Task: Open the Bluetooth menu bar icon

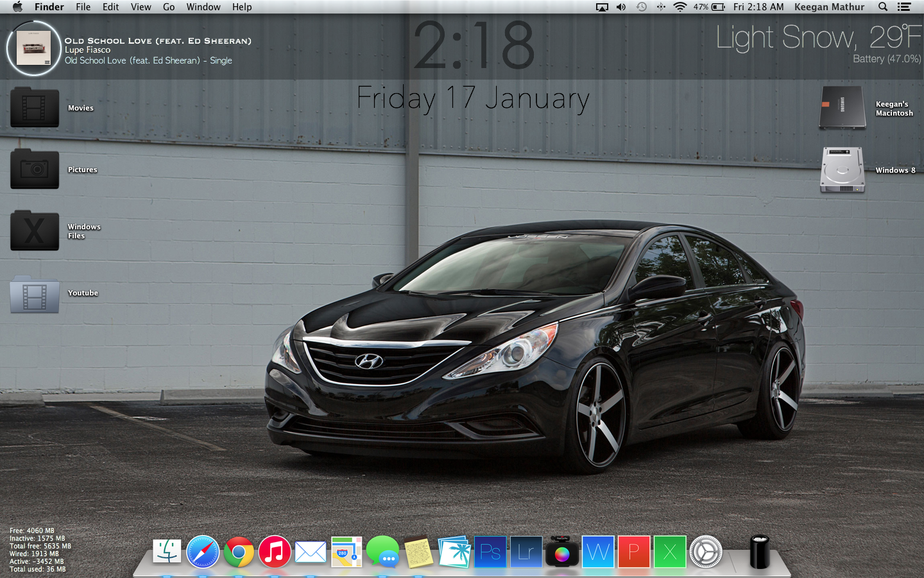Action: tap(661, 7)
